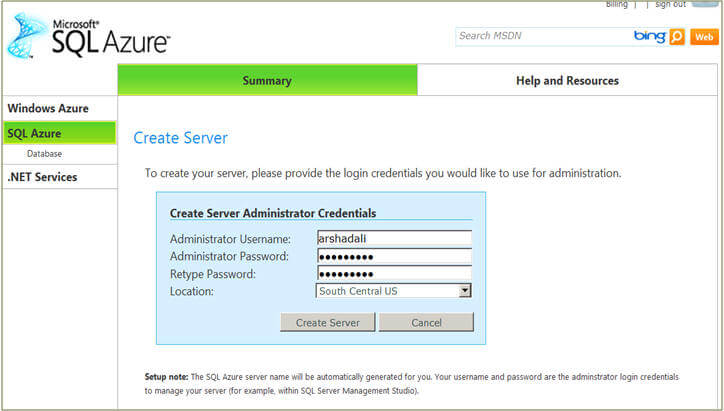Select SQL Azure in sidebar

point(59,133)
